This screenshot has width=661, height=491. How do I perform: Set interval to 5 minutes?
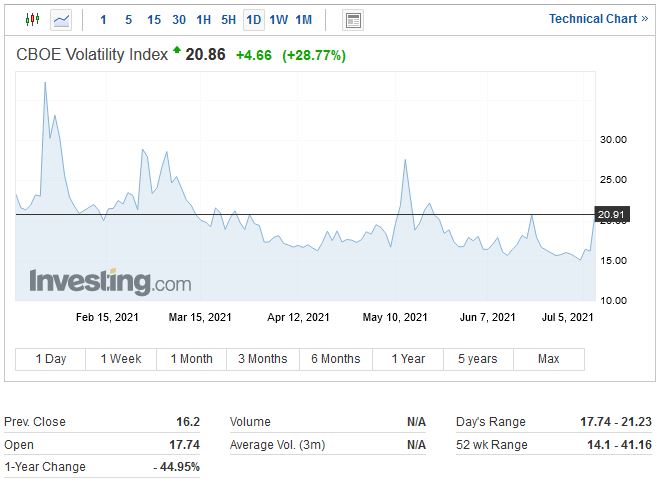point(128,20)
